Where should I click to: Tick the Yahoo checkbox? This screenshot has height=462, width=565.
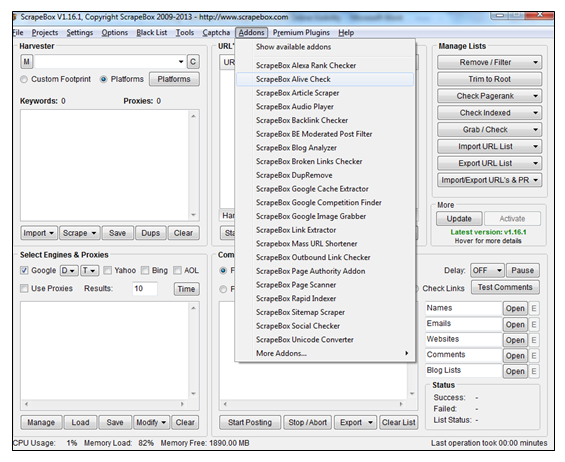click(107, 270)
